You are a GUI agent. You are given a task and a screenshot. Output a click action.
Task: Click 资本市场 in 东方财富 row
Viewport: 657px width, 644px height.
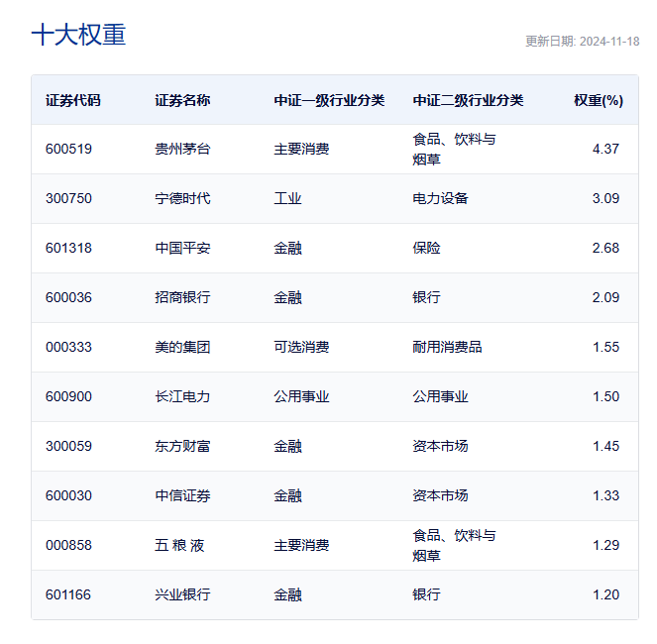440,446
